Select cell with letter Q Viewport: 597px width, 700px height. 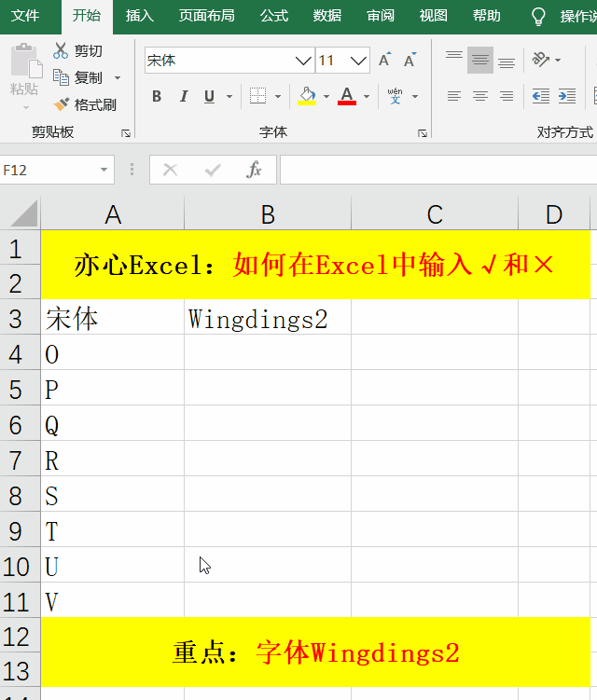(113, 424)
